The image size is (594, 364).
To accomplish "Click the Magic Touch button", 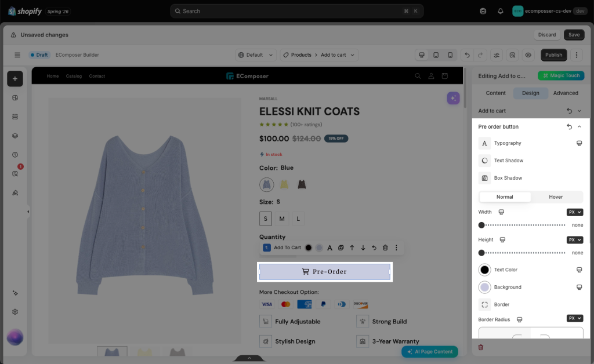I will [x=561, y=76].
